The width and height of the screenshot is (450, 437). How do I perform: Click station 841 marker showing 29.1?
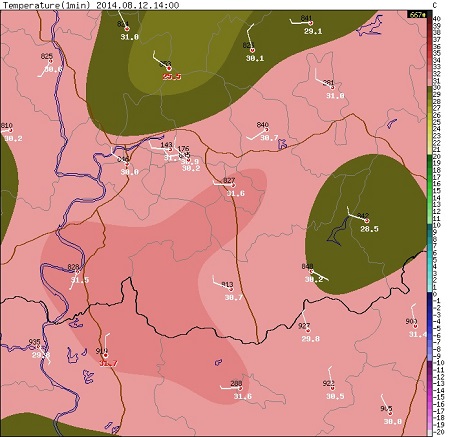pos(311,23)
